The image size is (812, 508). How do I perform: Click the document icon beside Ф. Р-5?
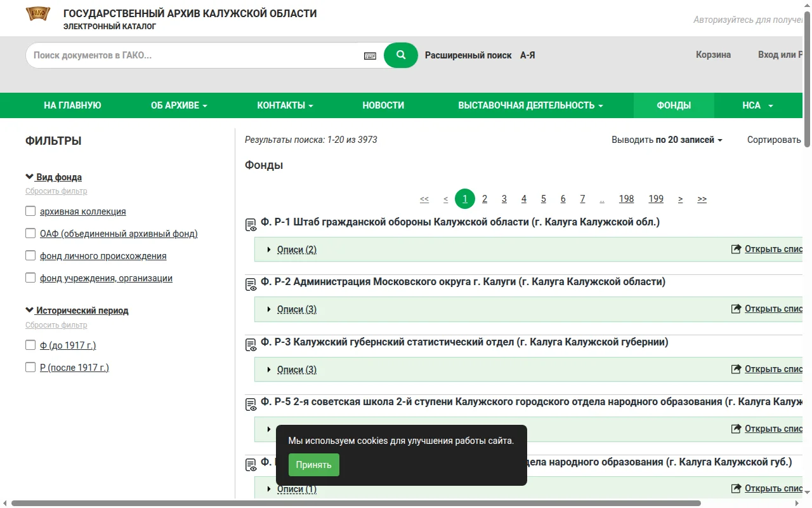pos(251,404)
